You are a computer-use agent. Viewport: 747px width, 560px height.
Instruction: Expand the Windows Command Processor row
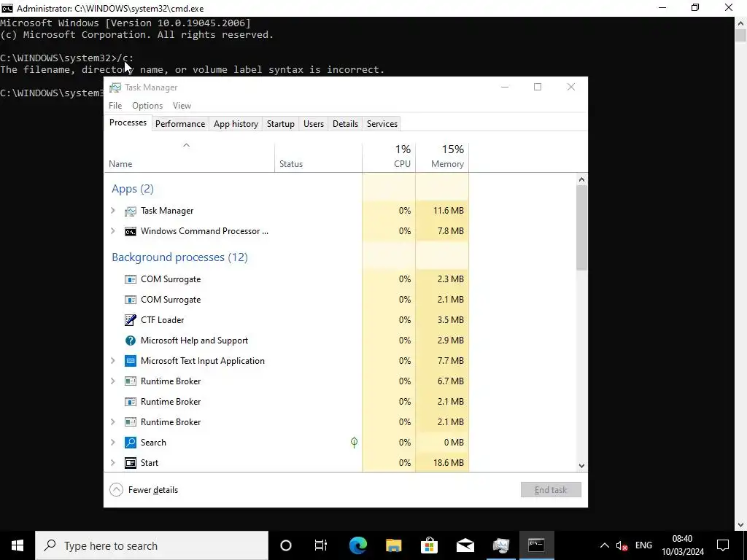coord(113,231)
